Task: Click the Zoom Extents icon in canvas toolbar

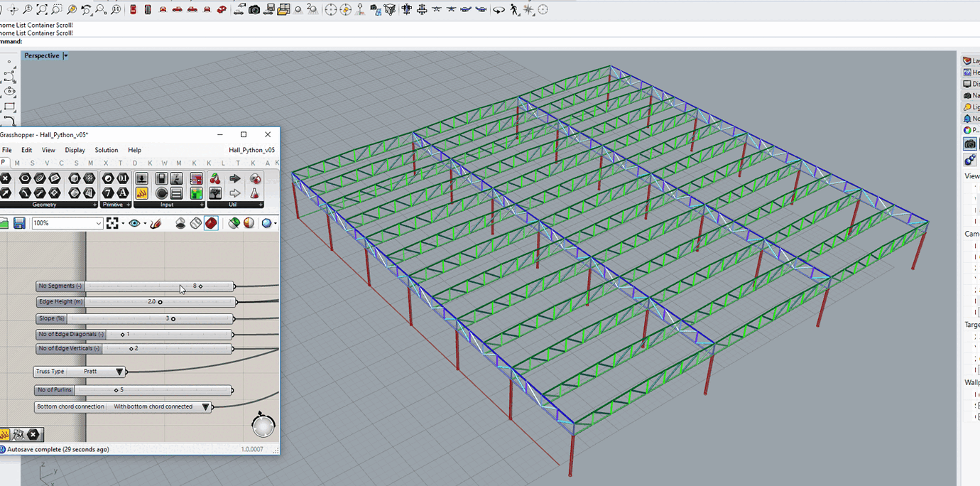Action: tap(112, 223)
